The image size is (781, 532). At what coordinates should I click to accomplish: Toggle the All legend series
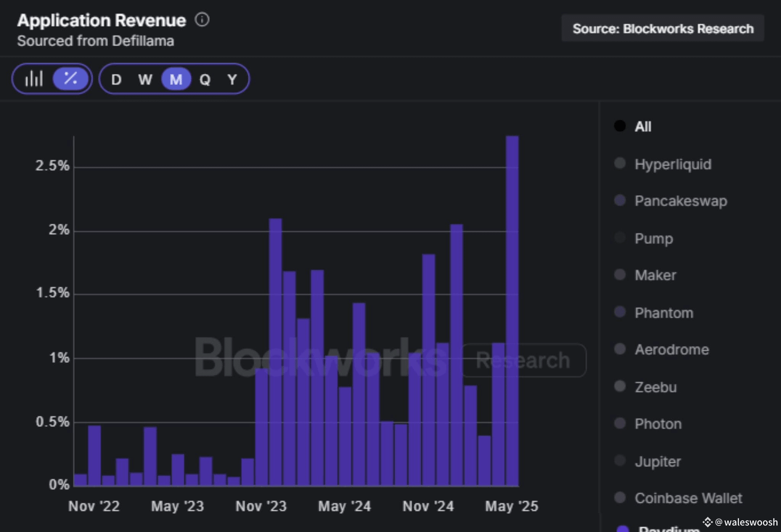(x=633, y=126)
